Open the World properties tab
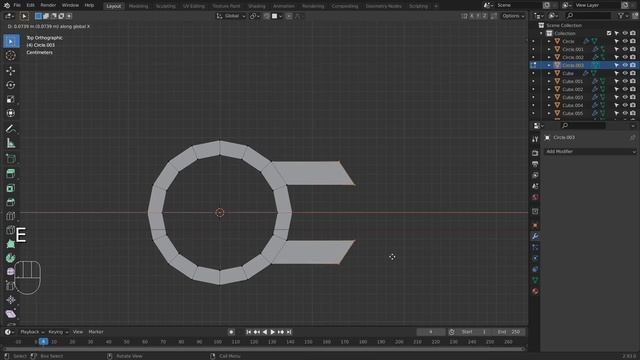 click(535, 197)
